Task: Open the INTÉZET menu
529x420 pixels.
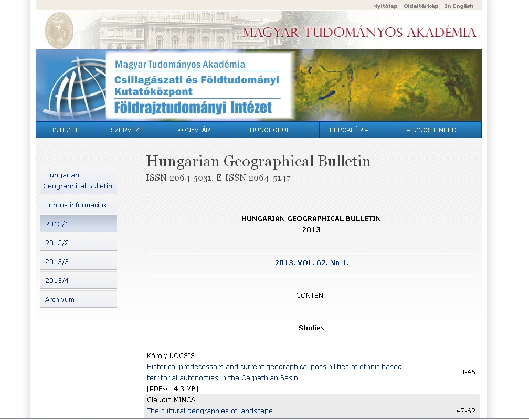Action: pos(66,130)
